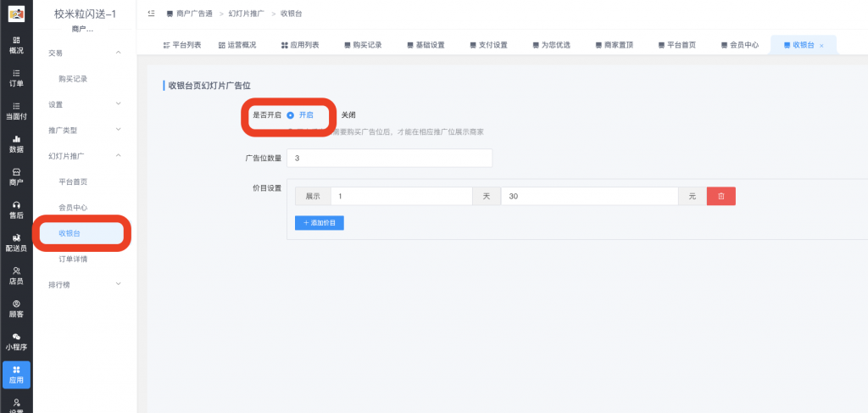Open the 店员 staff section
The height and width of the screenshot is (413, 868).
(16, 276)
